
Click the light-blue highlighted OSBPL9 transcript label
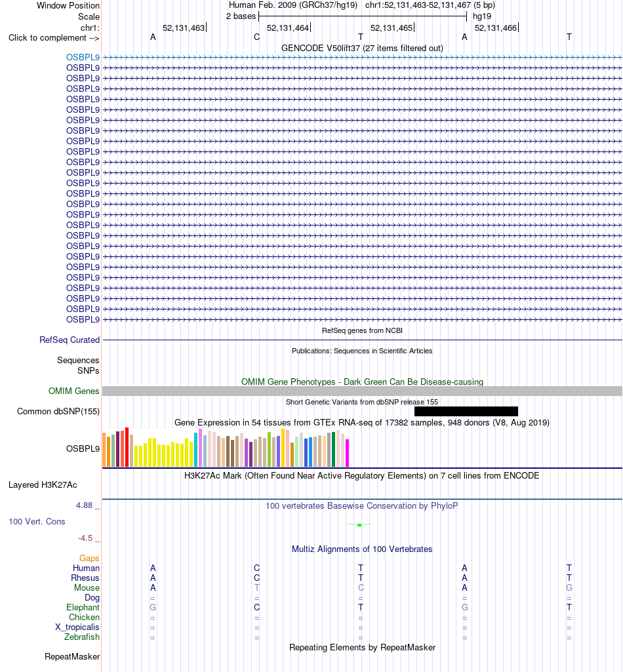click(83, 58)
